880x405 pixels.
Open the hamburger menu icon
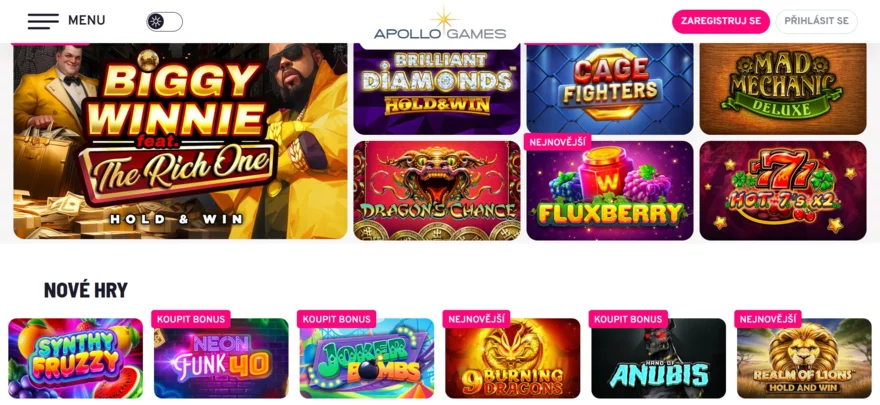tap(43, 21)
